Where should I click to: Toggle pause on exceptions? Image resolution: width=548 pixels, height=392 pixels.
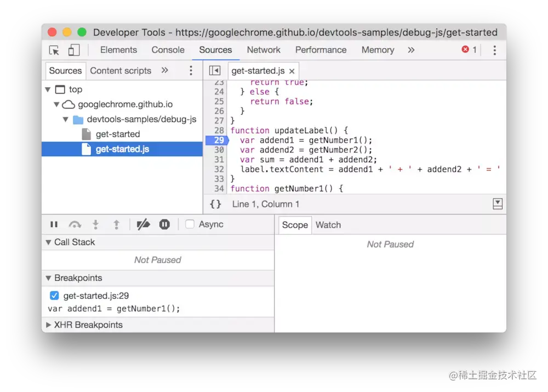tap(164, 224)
